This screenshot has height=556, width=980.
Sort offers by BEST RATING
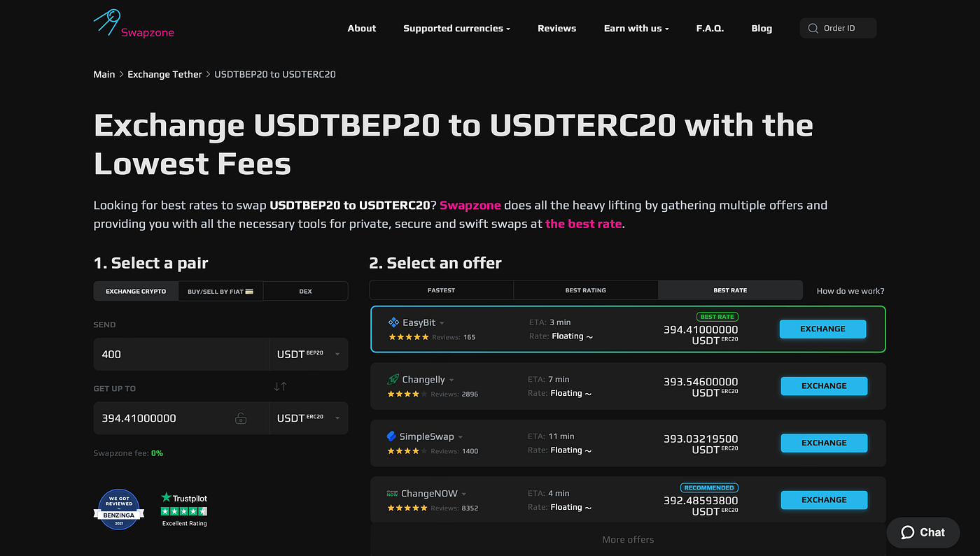[x=586, y=290]
